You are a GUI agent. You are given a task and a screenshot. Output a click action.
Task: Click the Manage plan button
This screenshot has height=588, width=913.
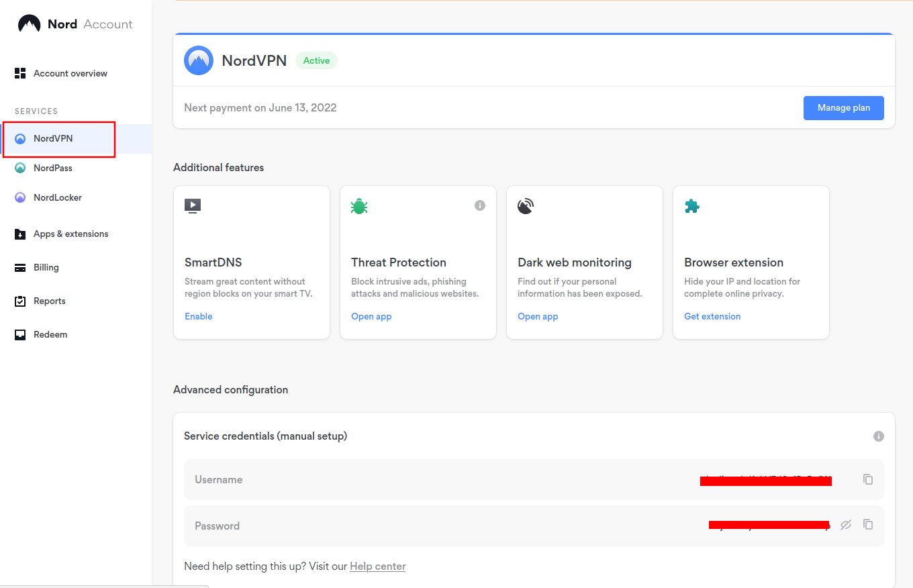pyautogui.click(x=843, y=107)
